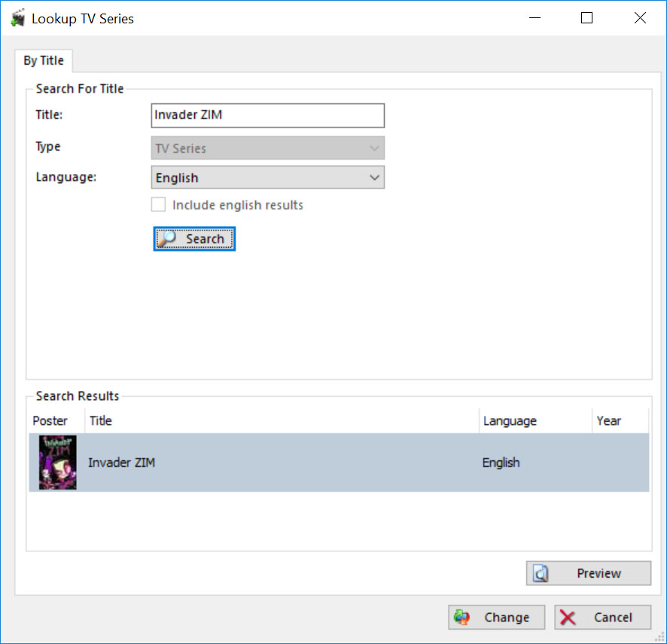
Task: Close the Lookup TV Series window
Action: click(640, 18)
